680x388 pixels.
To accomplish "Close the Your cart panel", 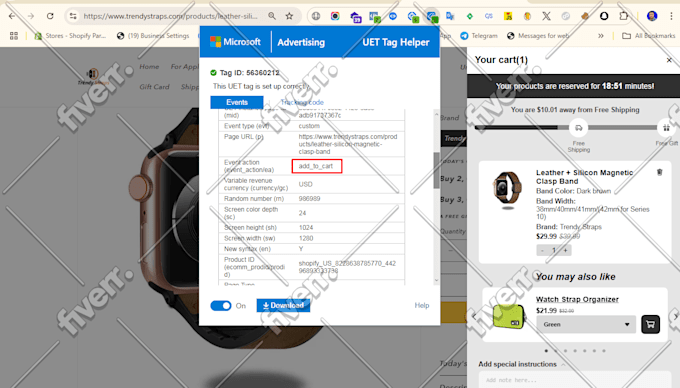I will [x=669, y=60].
